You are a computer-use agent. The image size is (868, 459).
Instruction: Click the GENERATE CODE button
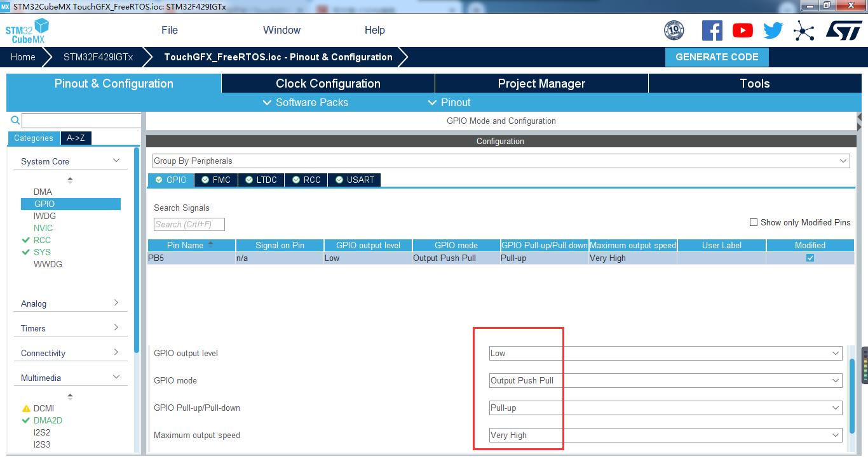717,57
